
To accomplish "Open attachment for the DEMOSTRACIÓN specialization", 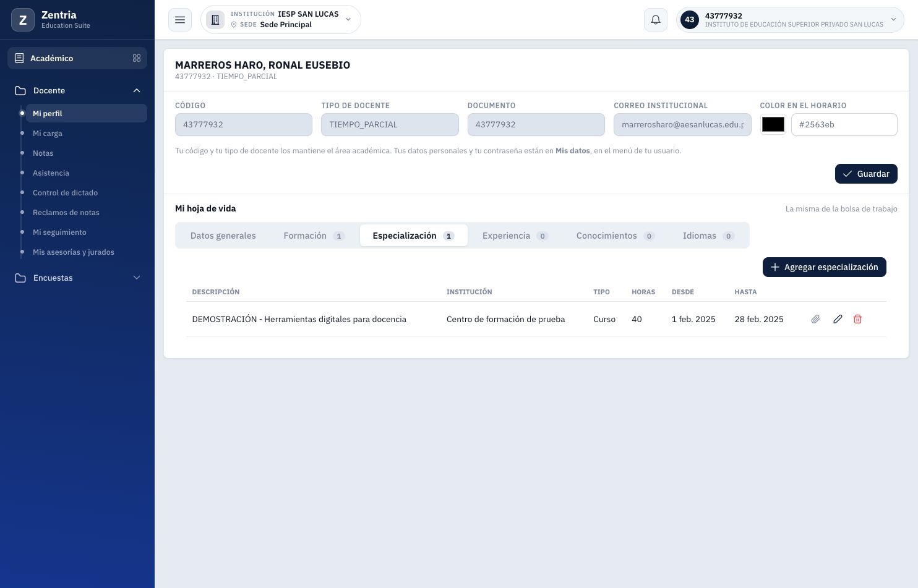I will 815,319.
